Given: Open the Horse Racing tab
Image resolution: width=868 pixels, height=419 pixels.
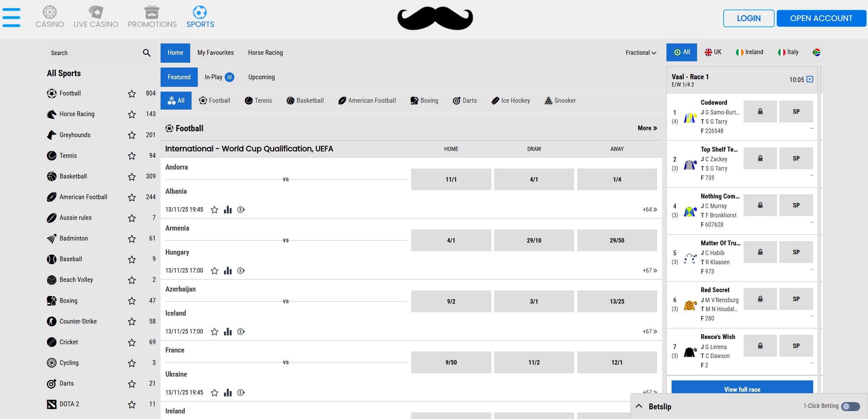Looking at the screenshot, I should click(265, 53).
